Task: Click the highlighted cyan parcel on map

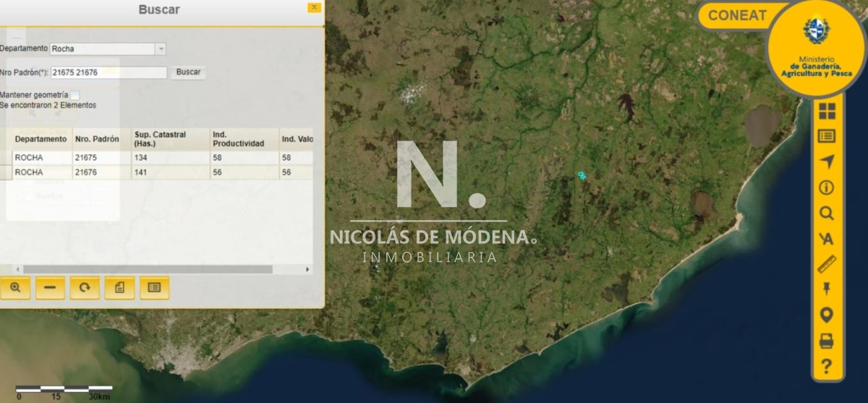Action: point(582,176)
